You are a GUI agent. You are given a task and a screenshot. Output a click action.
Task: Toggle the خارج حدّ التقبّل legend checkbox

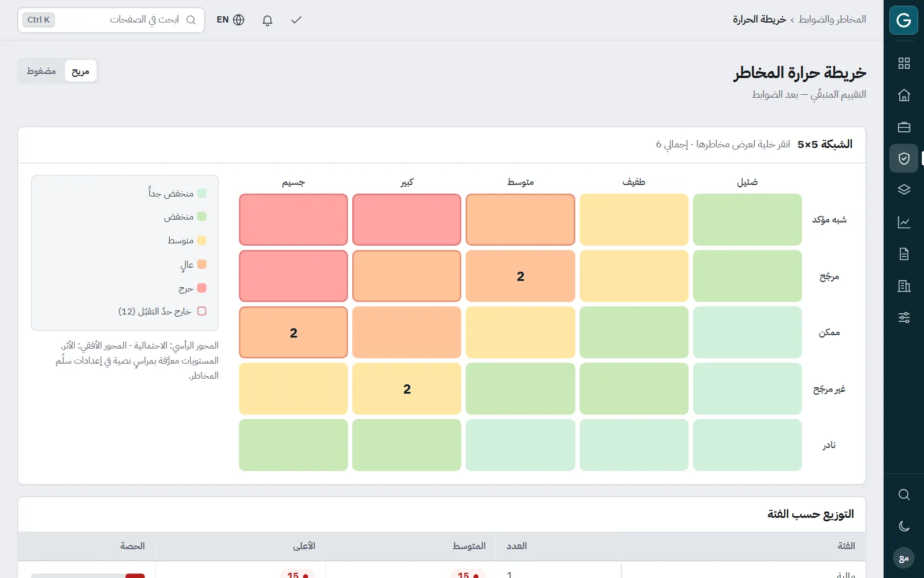coord(202,311)
